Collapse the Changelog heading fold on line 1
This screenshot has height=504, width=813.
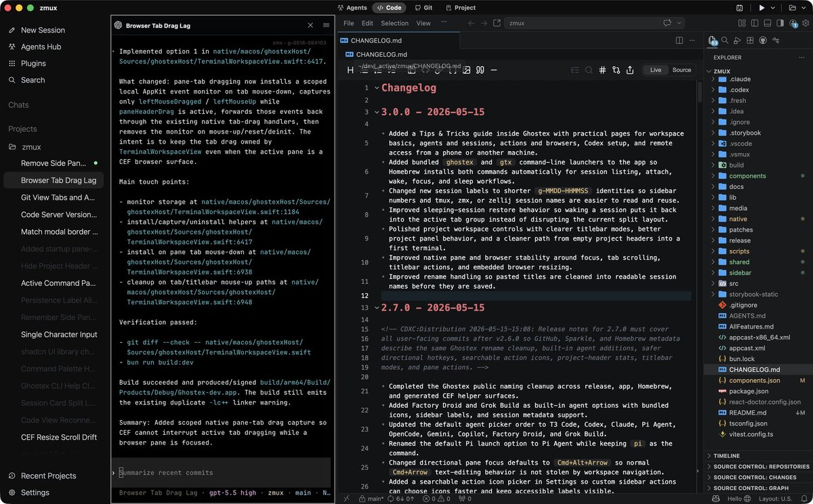377,87
